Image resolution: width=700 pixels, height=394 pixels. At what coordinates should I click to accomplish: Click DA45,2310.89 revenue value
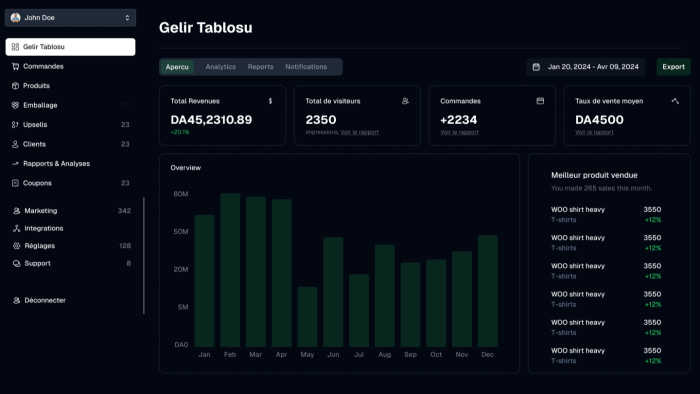pos(211,120)
